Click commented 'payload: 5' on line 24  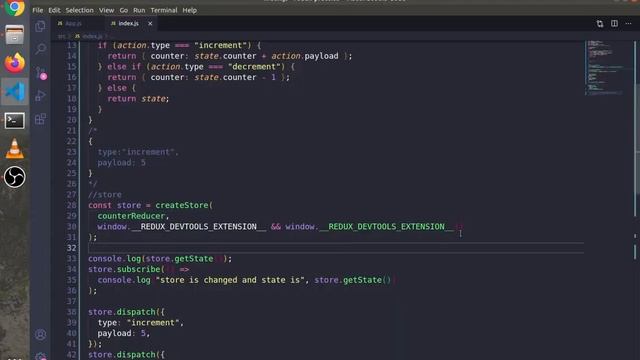pyautogui.click(x=122, y=162)
